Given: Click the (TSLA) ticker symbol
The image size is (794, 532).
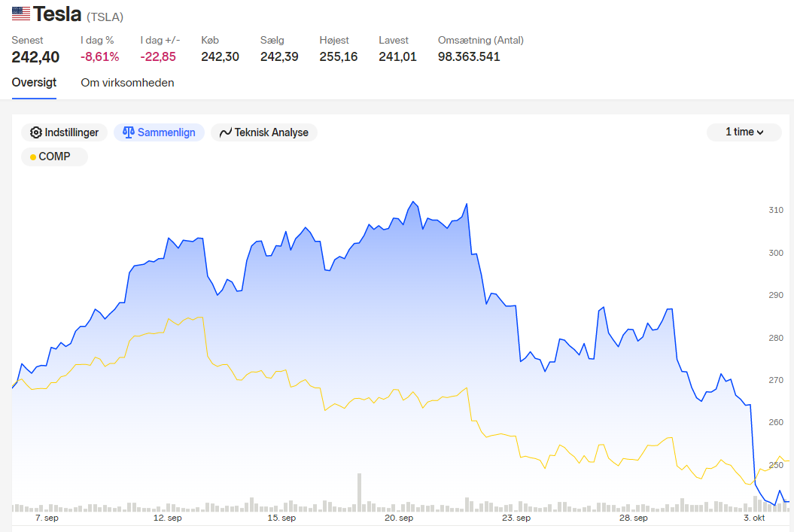Looking at the screenshot, I should click(x=105, y=17).
